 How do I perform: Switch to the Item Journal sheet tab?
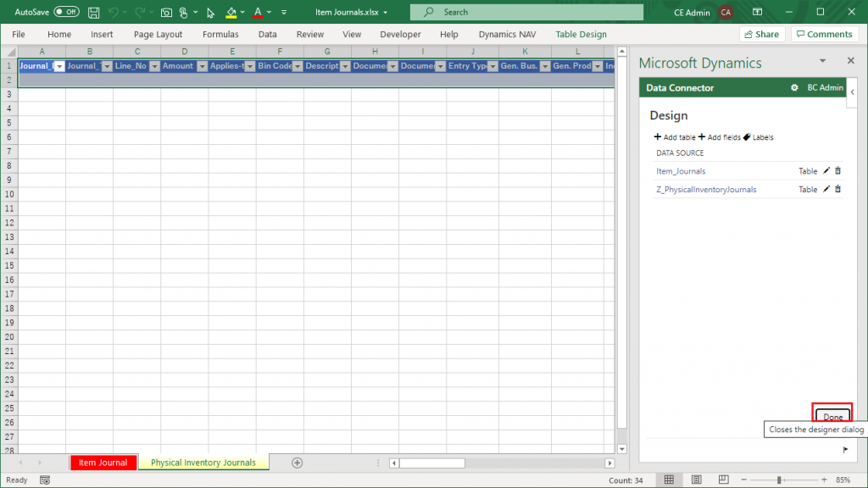tap(103, 463)
